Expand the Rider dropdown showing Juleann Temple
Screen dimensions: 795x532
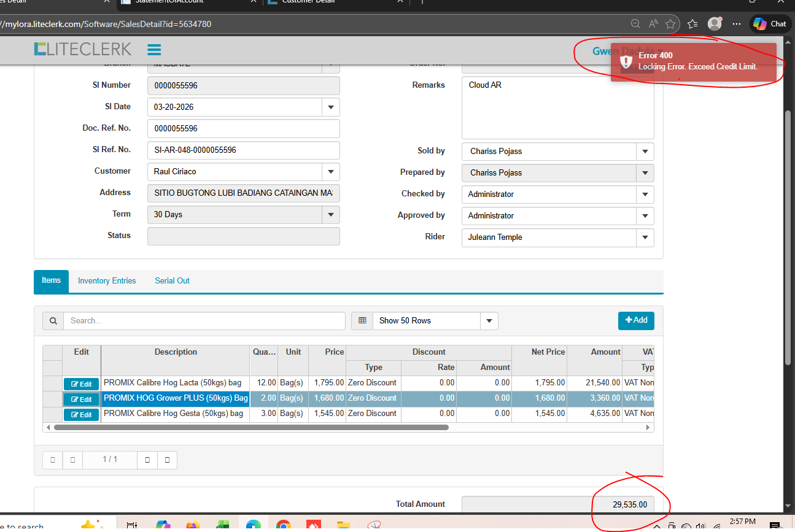tap(645, 237)
